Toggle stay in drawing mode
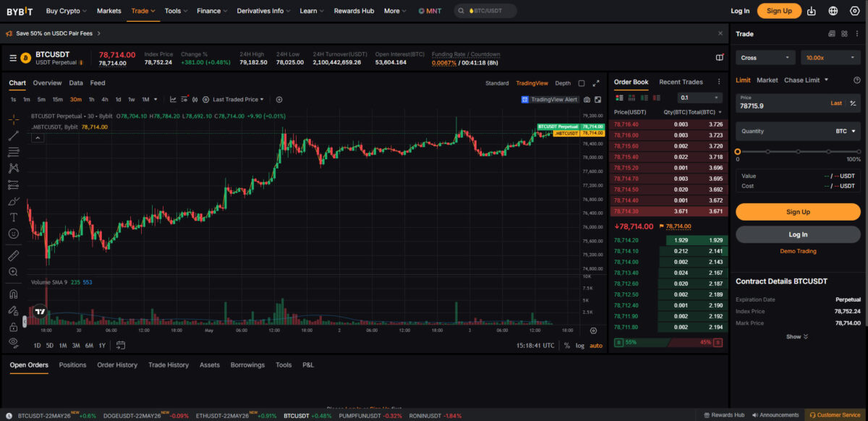 coord(13,310)
